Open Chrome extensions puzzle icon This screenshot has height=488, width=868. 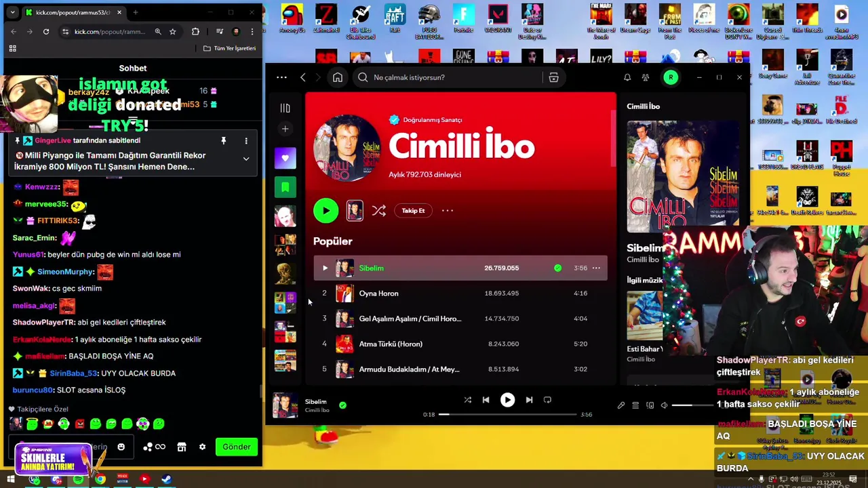tap(195, 31)
